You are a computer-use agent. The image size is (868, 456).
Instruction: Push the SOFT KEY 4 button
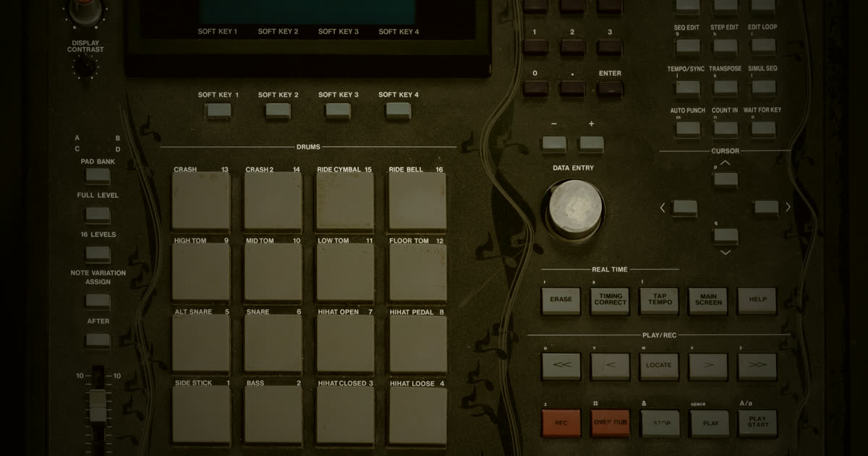[398, 111]
